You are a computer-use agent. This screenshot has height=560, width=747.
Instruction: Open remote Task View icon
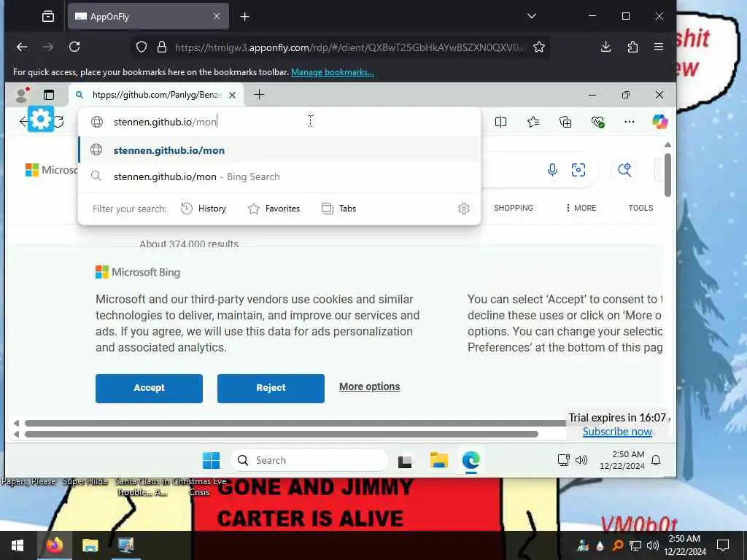coord(405,461)
